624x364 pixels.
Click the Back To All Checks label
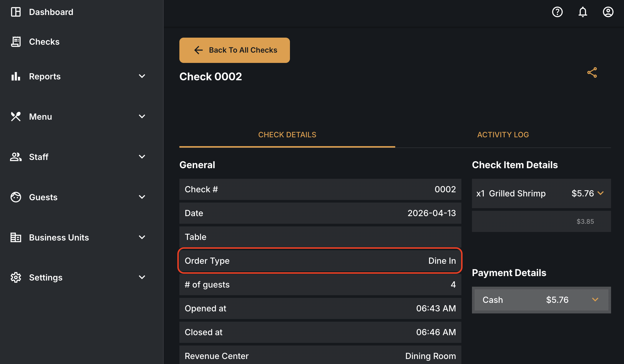point(243,50)
